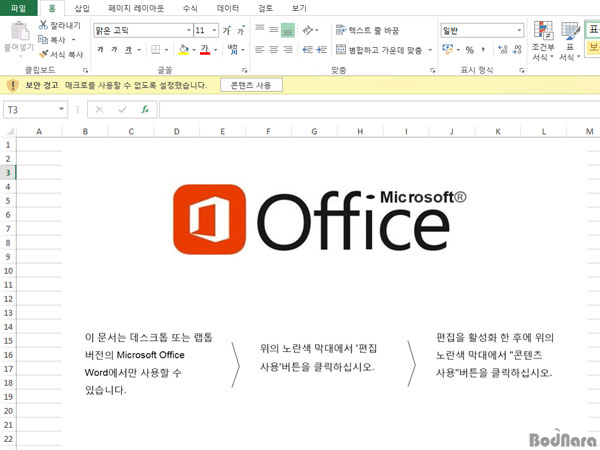Screen dimensions: 600x450
Task: Open the underline style dropdown arrow
Action: [x=139, y=50]
